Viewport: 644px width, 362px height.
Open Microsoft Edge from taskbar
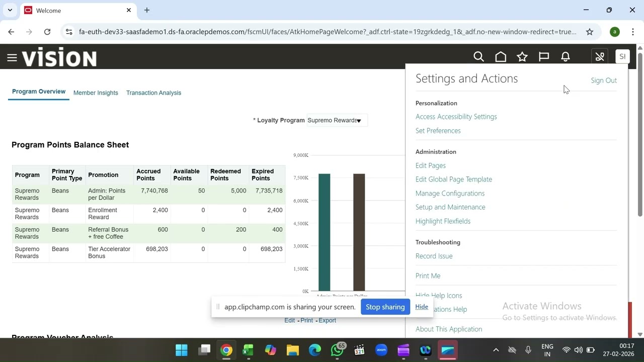315,350
